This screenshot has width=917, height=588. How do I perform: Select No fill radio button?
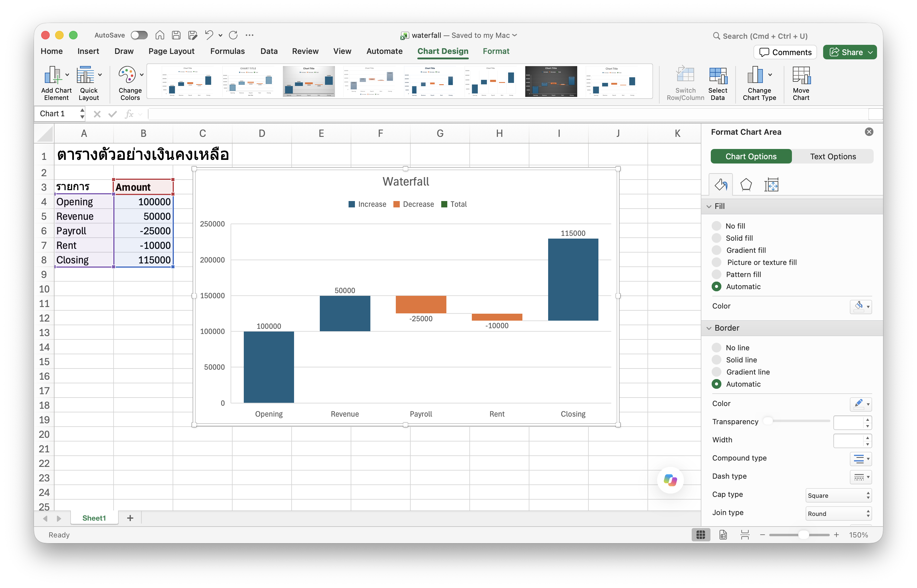point(717,226)
